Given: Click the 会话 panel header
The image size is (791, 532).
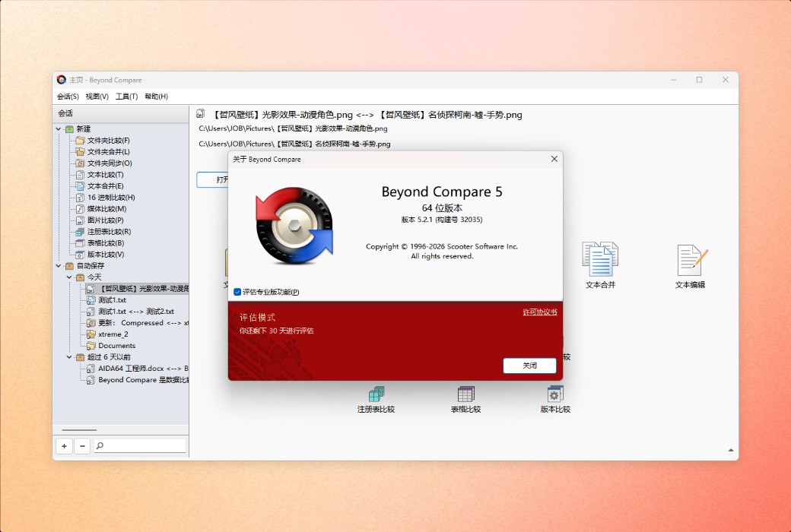Looking at the screenshot, I should (121, 113).
